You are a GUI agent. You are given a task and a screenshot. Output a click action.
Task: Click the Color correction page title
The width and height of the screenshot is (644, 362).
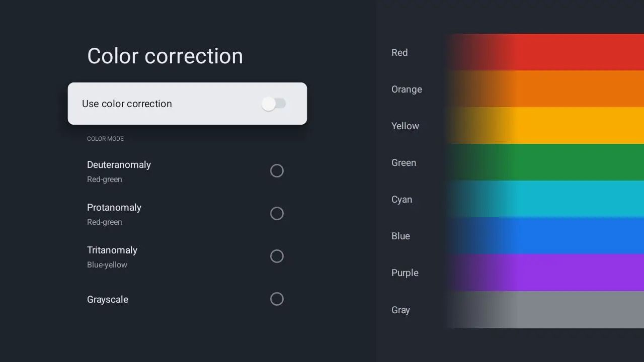165,56
